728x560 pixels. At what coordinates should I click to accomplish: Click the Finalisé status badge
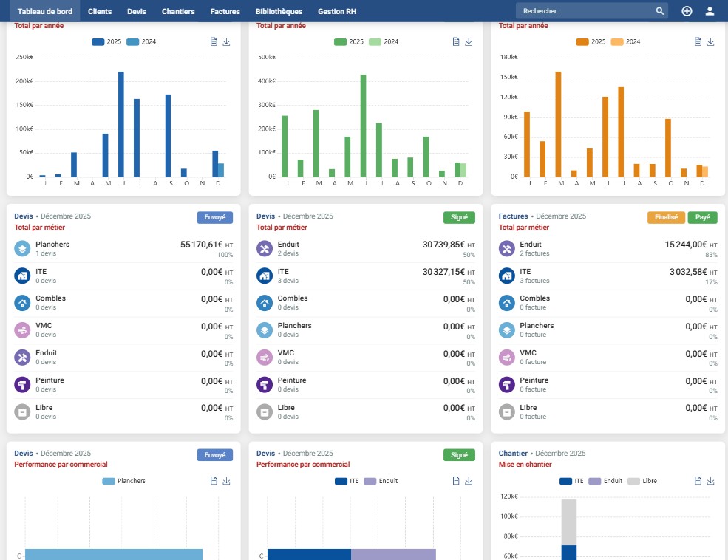point(666,218)
